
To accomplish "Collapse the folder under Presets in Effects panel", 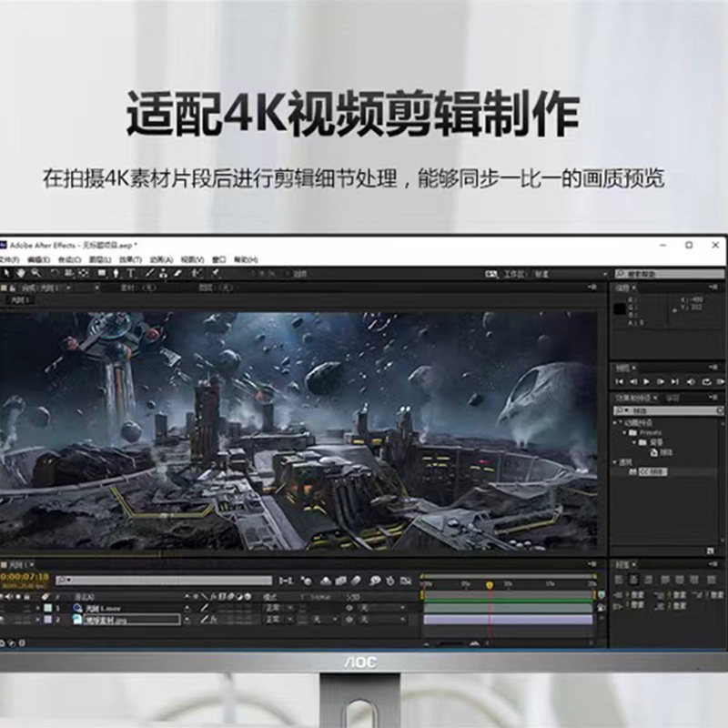I will click(x=634, y=442).
